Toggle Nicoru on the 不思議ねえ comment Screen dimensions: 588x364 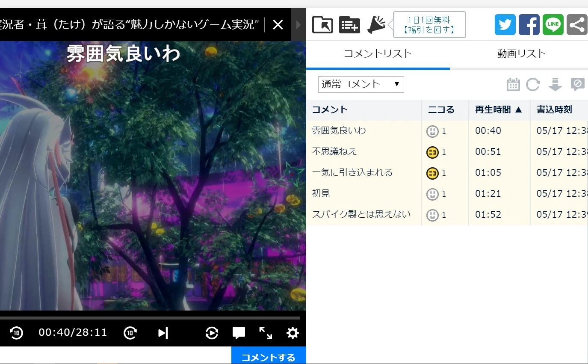432,152
